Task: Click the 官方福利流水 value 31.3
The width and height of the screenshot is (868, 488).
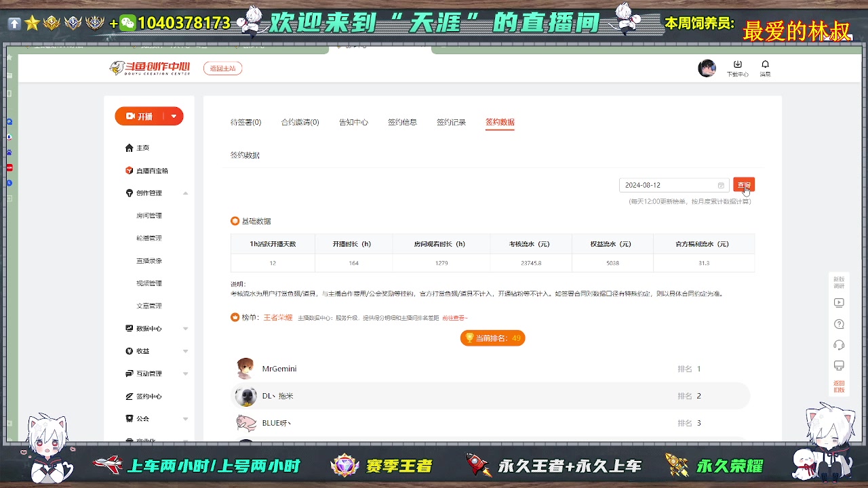Action: 704,263
